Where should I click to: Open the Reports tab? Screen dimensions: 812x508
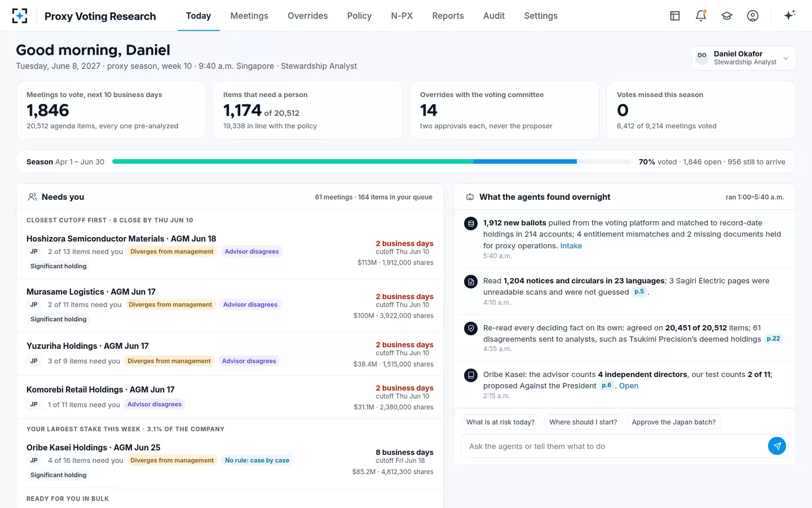click(x=448, y=16)
